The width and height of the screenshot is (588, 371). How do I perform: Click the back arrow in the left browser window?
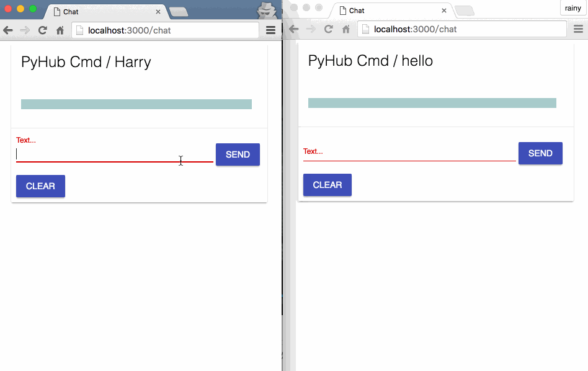tap(8, 30)
